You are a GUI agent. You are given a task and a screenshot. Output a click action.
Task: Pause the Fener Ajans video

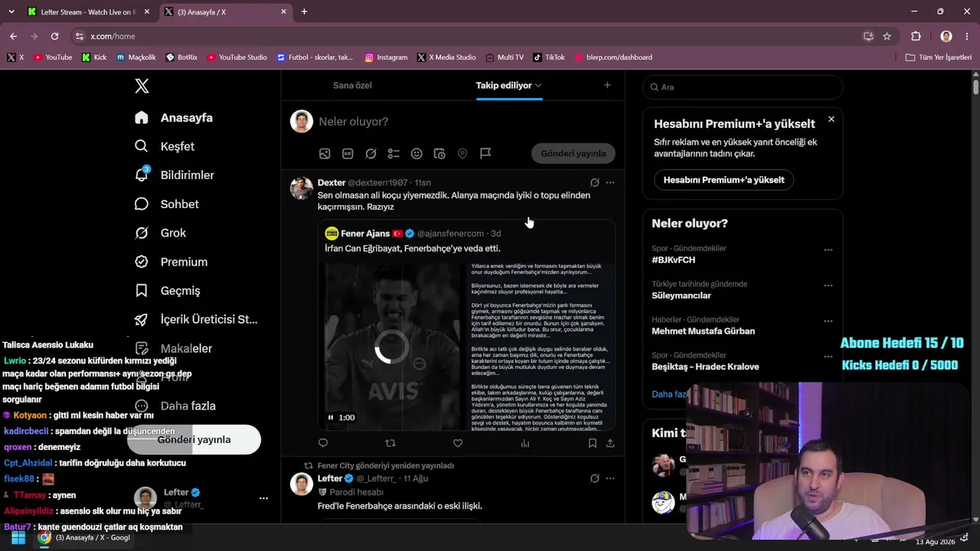[x=331, y=418]
